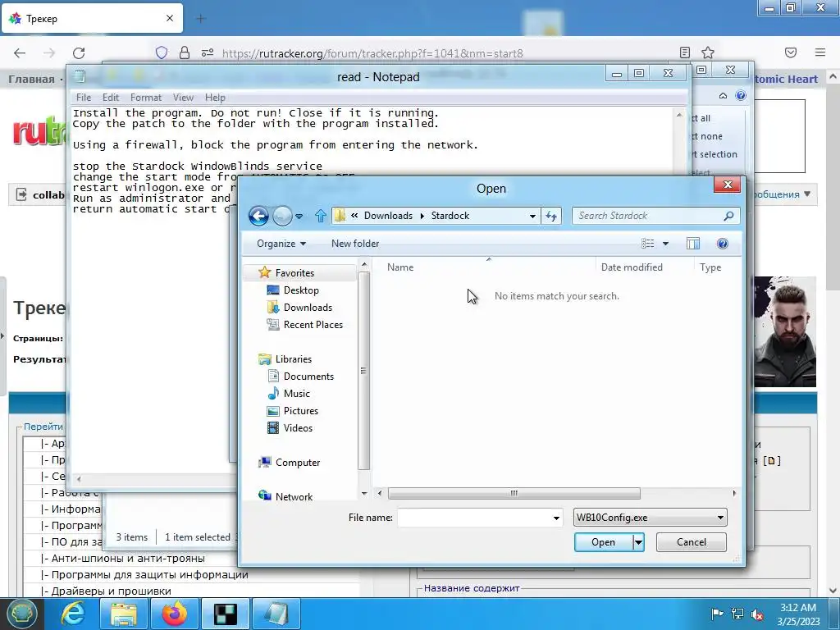Click the Open button
Image resolution: width=840 pixels, height=630 pixels.
603,542
